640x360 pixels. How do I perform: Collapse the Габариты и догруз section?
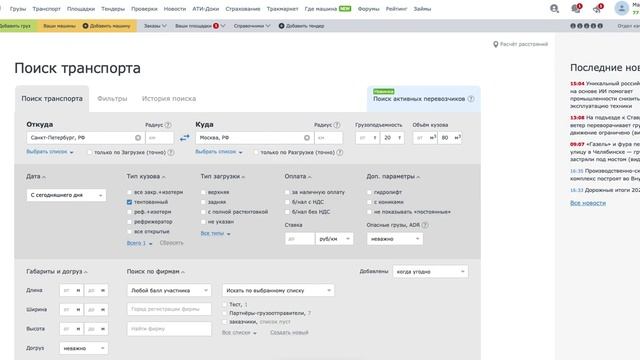57,271
